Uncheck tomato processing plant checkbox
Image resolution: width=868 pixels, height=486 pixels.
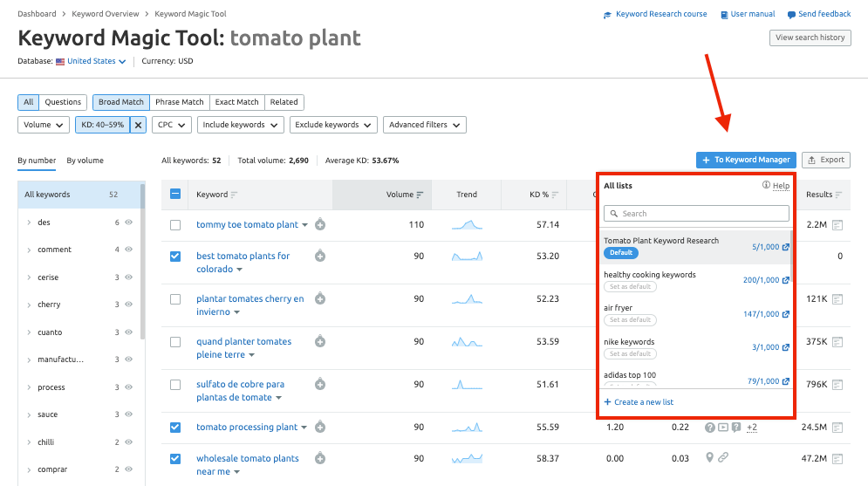pos(175,428)
